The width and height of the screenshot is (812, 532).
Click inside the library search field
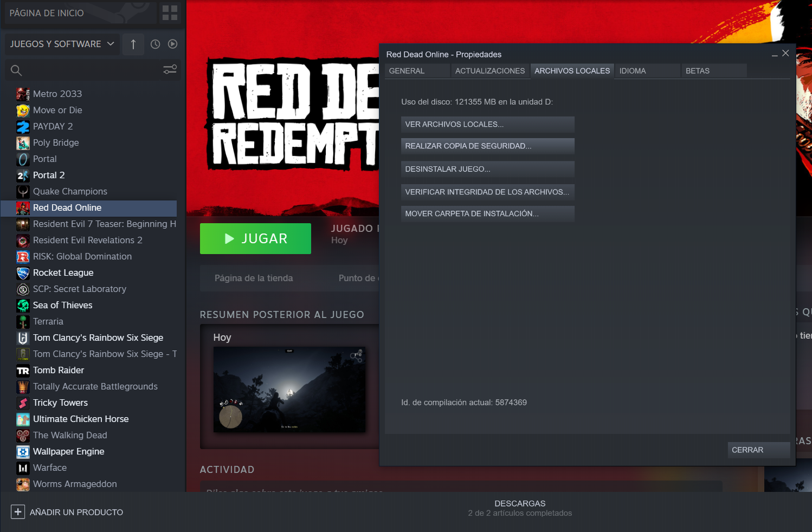point(92,70)
